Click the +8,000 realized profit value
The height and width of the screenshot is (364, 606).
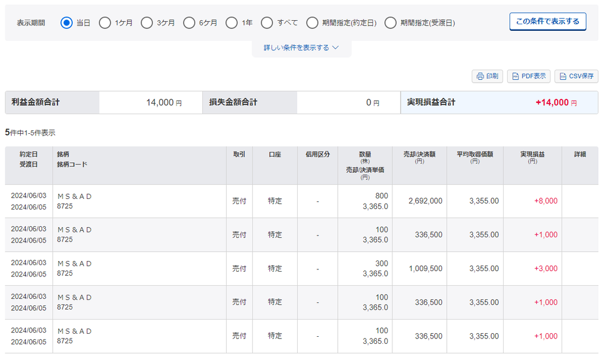click(x=546, y=201)
